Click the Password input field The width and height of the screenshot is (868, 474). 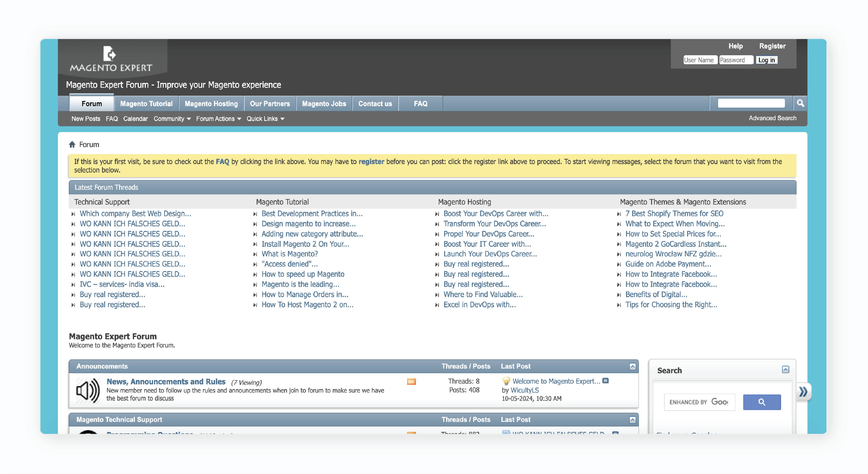click(x=736, y=60)
